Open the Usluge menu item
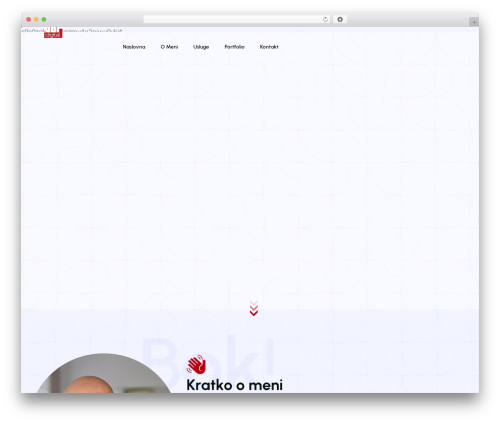Viewport: 500px width, 423px height. point(201,47)
